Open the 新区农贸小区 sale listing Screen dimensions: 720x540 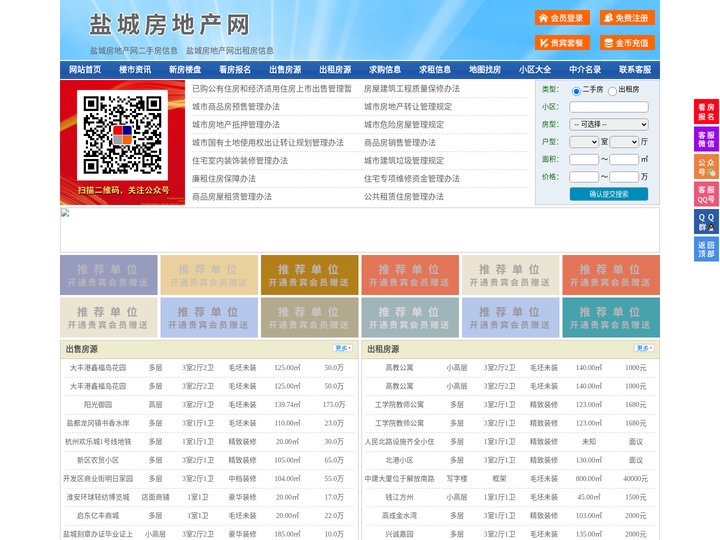point(98,460)
